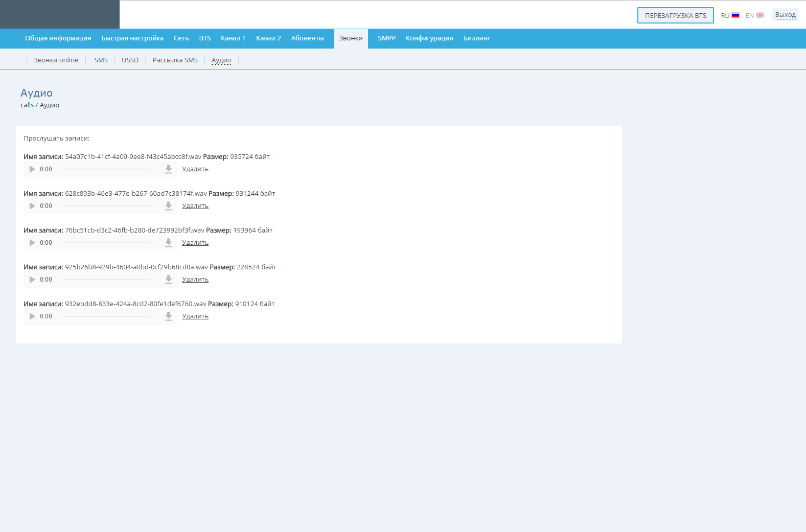
Task: Open the SMS submenu
Action: 101,60
